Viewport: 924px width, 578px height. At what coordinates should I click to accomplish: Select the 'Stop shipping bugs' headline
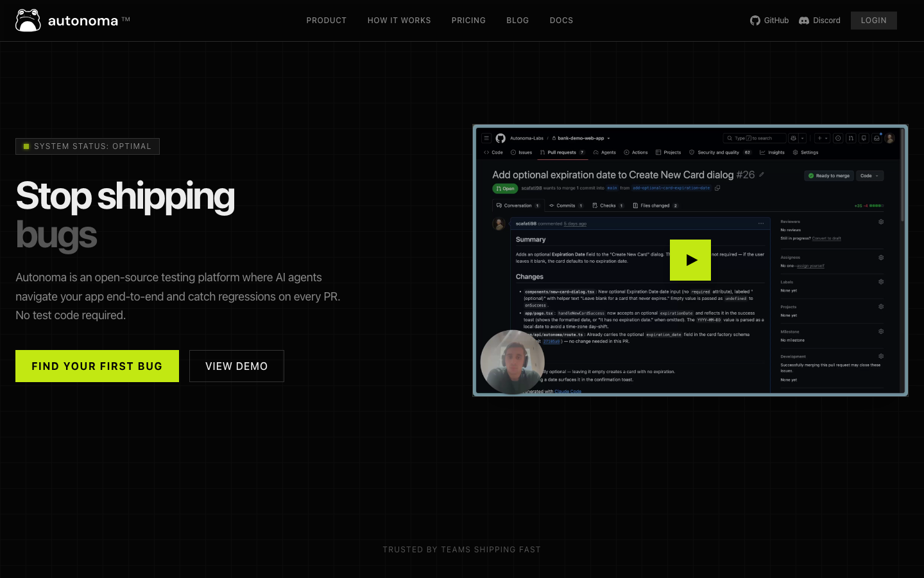pos(125,215)
